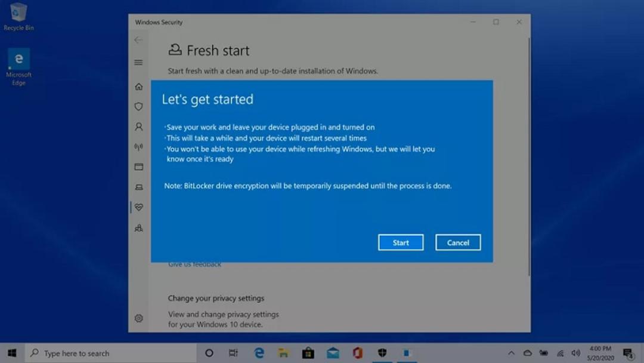Click the BitLocker note text
The width and height of the screenshot is (644, 363).
(x=308, y=186)
